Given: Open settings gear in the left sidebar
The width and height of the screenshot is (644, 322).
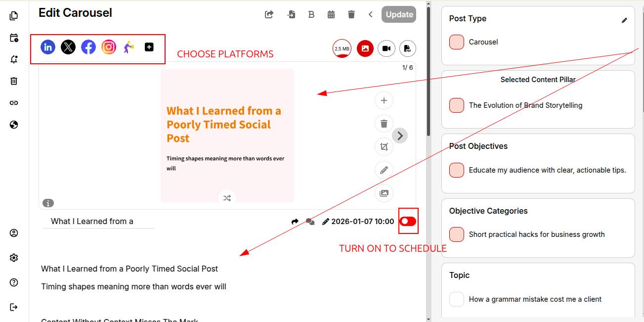Looking at the screenshot, I should [14, 258].
